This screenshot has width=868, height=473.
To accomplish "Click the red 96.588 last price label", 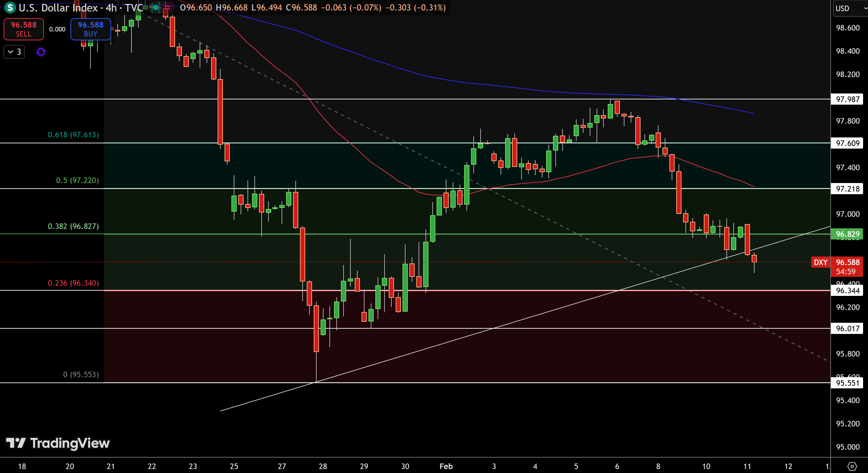I will click(847, 266).
